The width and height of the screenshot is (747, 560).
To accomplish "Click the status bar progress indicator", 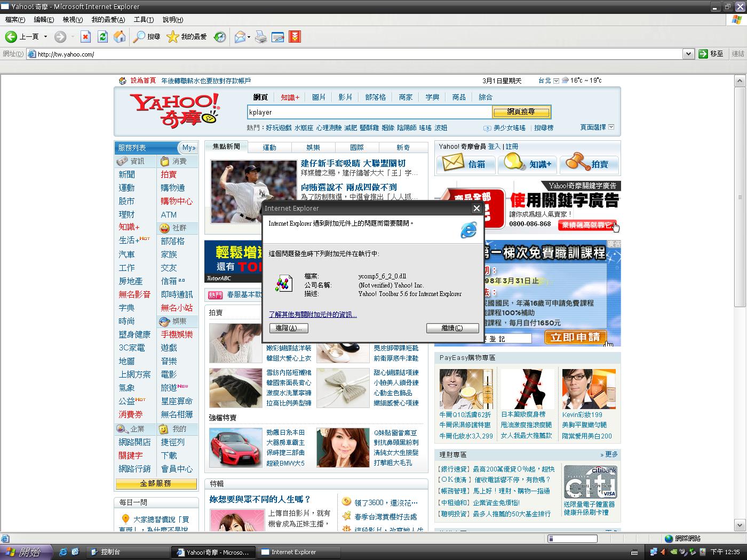I will tap(573, 539).
